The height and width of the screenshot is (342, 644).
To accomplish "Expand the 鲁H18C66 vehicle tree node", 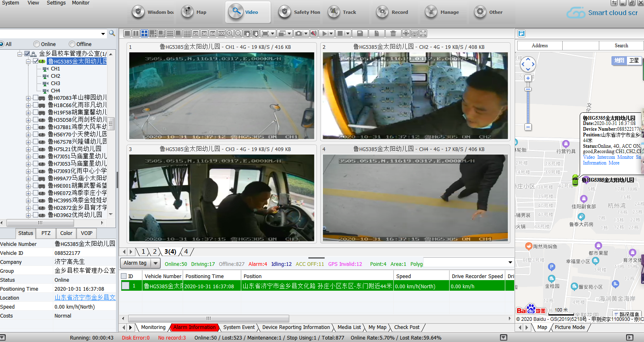I will click(x=28, y=105).
